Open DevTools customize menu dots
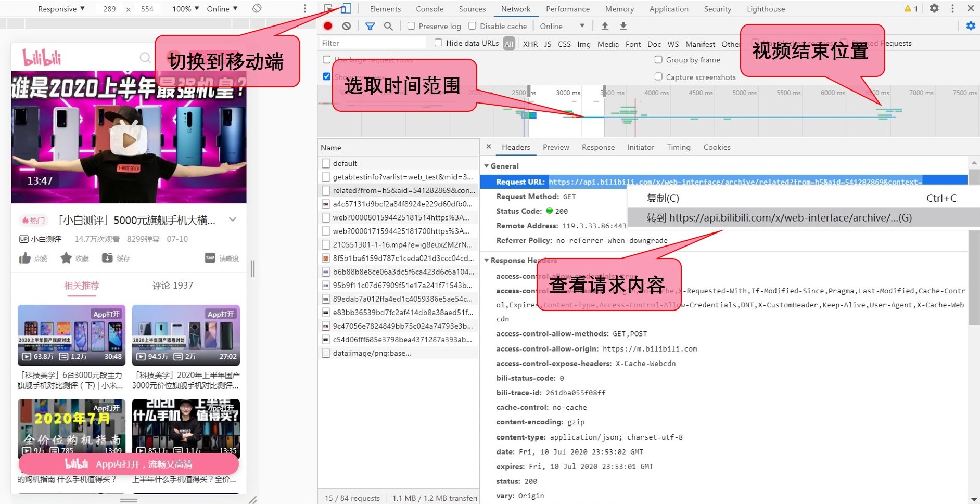 (952, 8)
